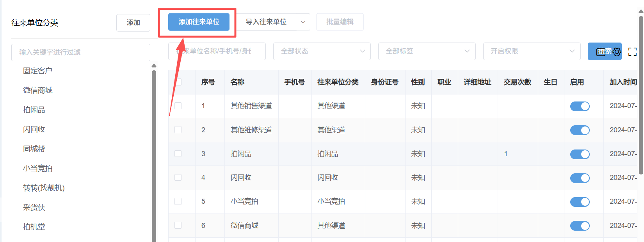Click the category list scroll-up arrow
This screenshot has height=242, width=644.
pyautogui.click(x=154, y=66)
